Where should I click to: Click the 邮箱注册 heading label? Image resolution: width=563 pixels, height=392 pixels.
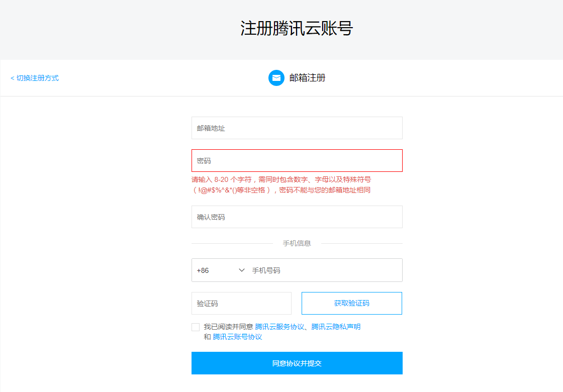point(307,78)
